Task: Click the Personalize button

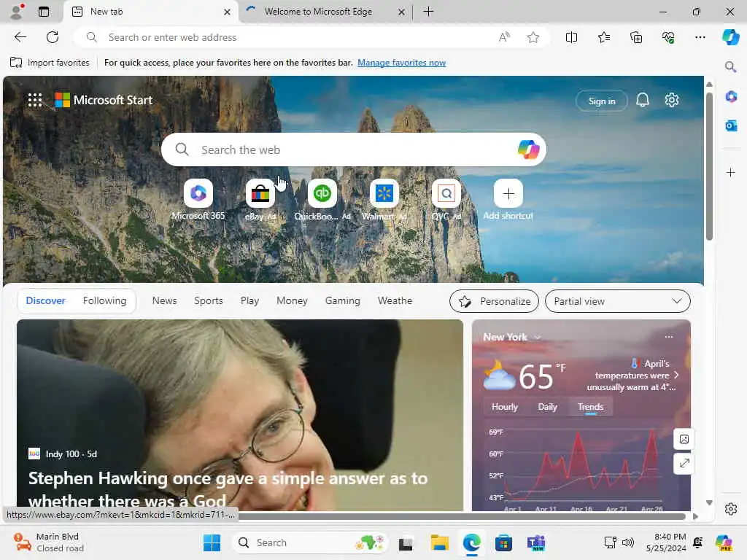Action: [494, 301]
